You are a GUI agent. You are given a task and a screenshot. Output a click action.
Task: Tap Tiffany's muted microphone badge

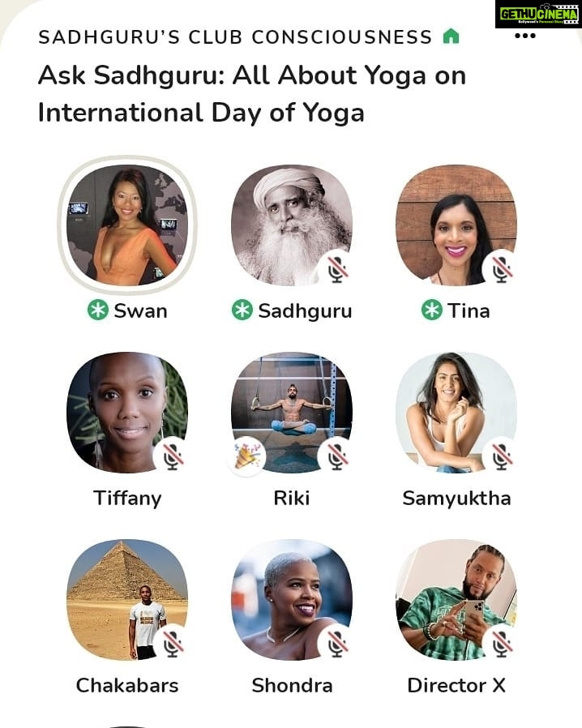pos(173,456)
